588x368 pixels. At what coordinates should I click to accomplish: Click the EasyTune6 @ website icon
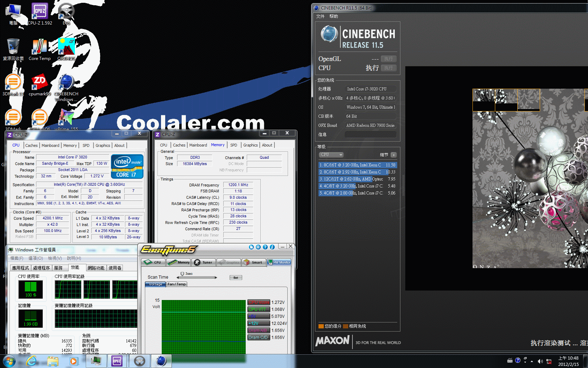click(258, 247)
